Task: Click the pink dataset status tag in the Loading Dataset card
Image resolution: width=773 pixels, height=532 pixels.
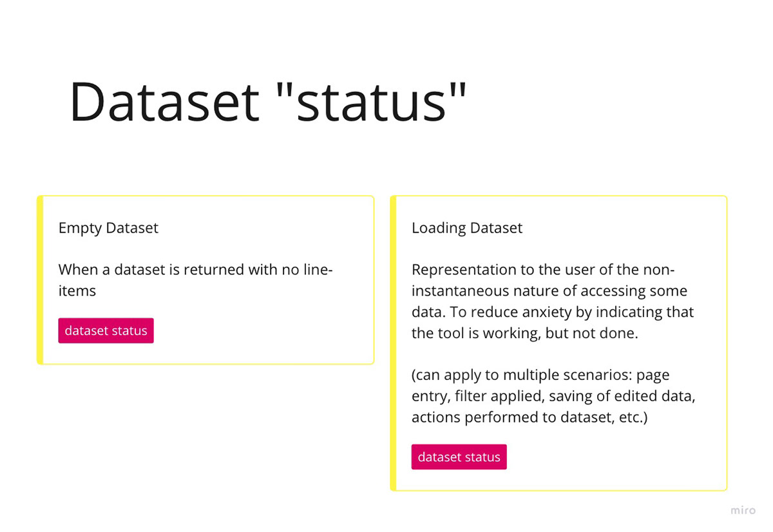Action: (459, 457)
